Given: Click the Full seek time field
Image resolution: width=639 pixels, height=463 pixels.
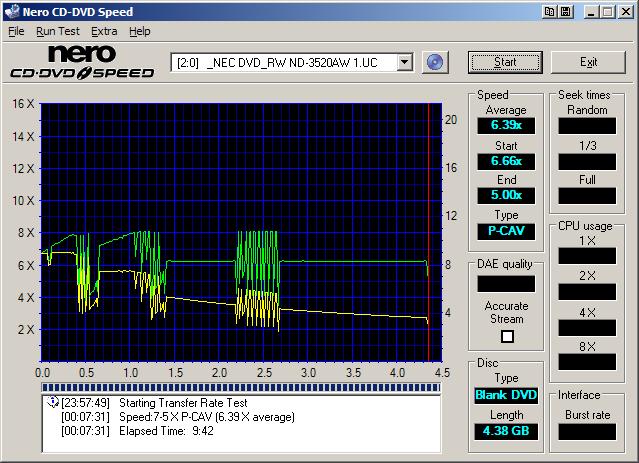Looking at the screenshot, I should tap(587, 196).
